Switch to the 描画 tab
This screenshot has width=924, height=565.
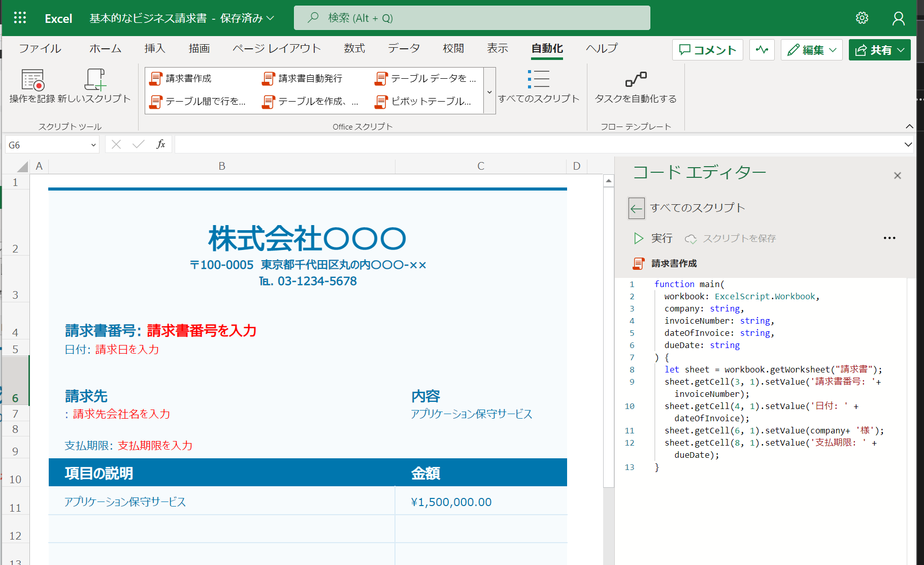(x=199, y=48)
